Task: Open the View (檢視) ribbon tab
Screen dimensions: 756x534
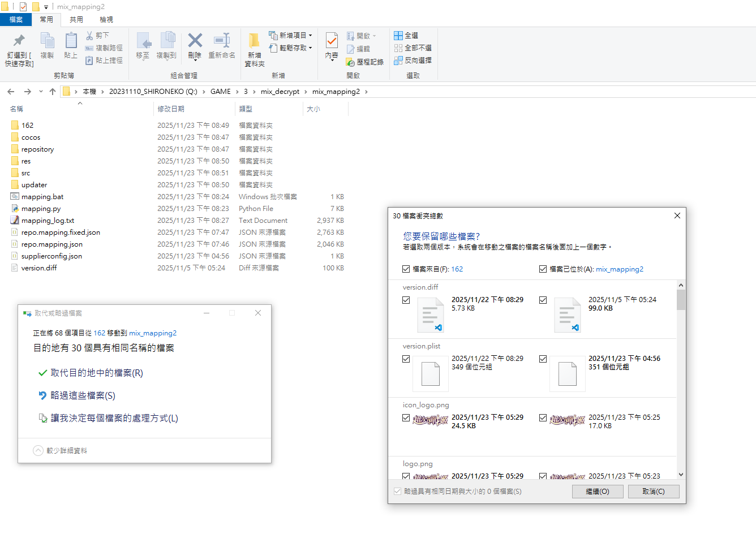Action: pyautogui.click(x=106, y=20)
